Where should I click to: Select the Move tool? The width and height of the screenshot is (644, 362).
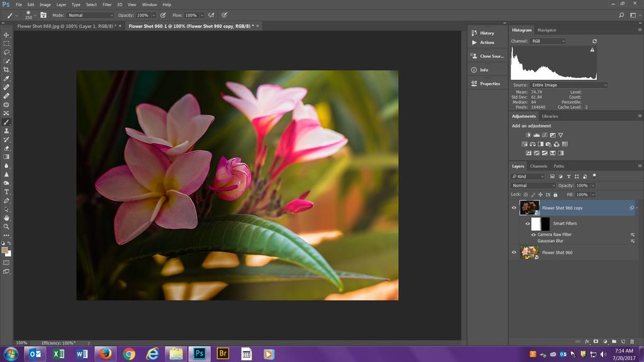coord(6,35)
